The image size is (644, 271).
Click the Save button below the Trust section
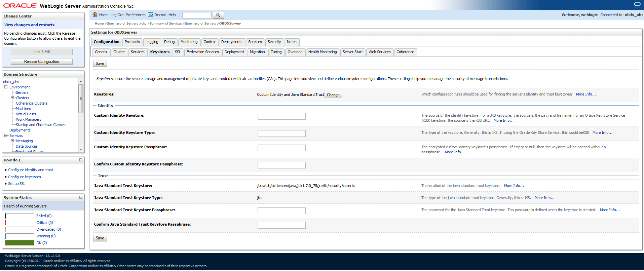coord(100,238)
